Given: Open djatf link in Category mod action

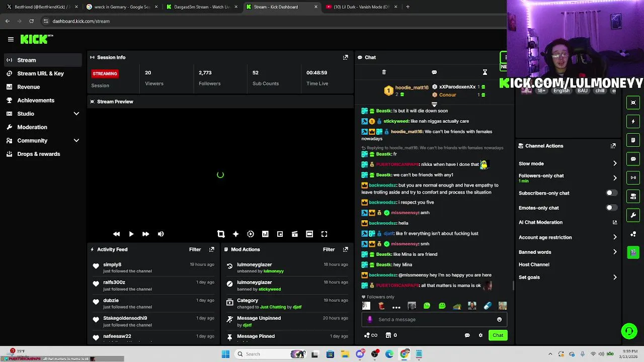Looking at the screenshot, I should [x=297, y=307].
